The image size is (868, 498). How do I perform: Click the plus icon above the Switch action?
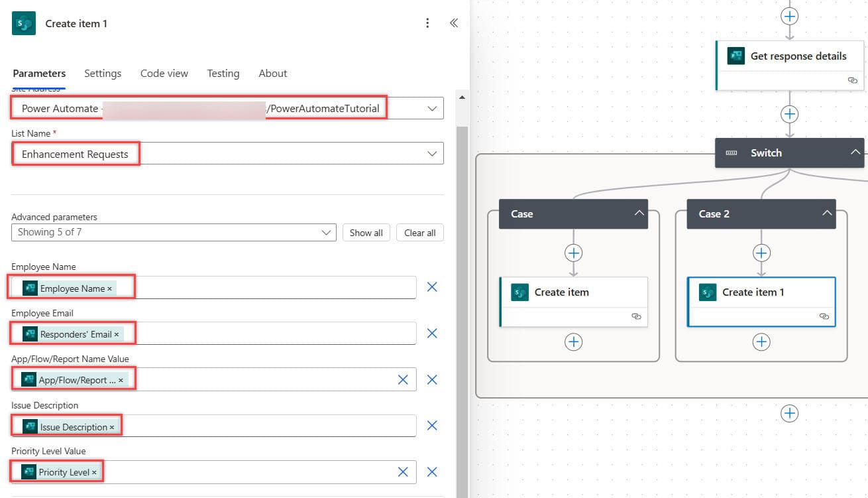[x=789, y=113]
